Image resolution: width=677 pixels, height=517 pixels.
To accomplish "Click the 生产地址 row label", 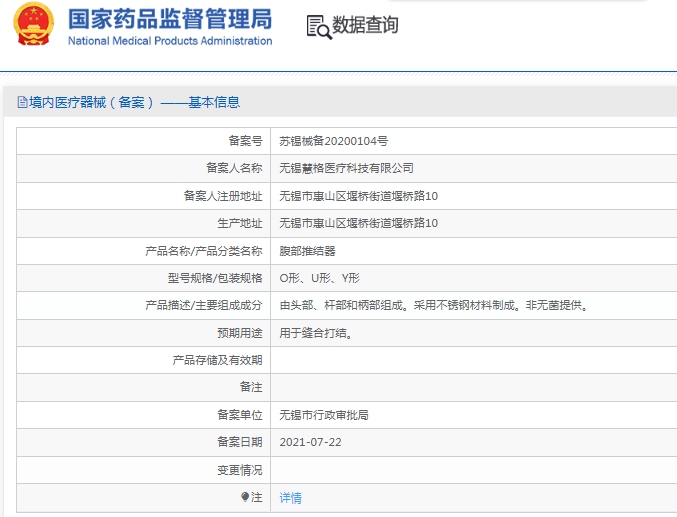I will pyautogui.click(x=240, y=223).
